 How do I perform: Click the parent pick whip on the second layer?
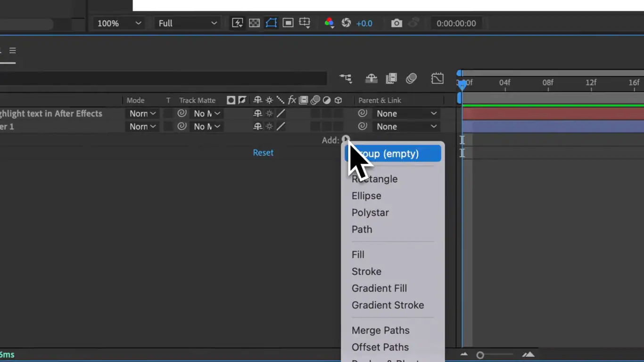pyautogui.click(x=363, y=126)
